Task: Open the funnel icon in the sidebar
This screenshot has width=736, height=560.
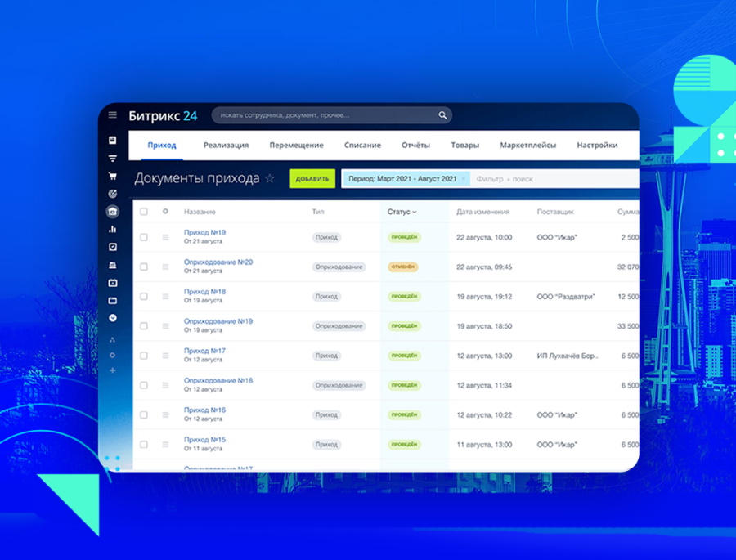Action: (113, 159)
